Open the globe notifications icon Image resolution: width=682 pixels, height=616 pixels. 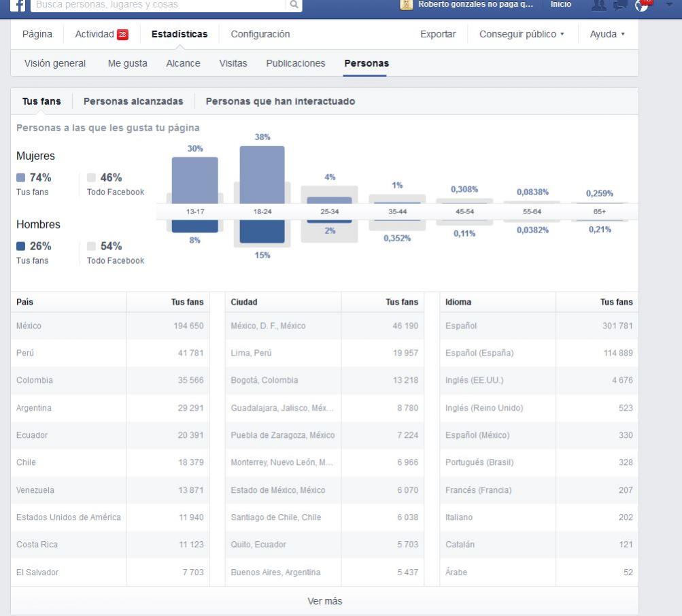pyautogui.click(x=642, y=5)
